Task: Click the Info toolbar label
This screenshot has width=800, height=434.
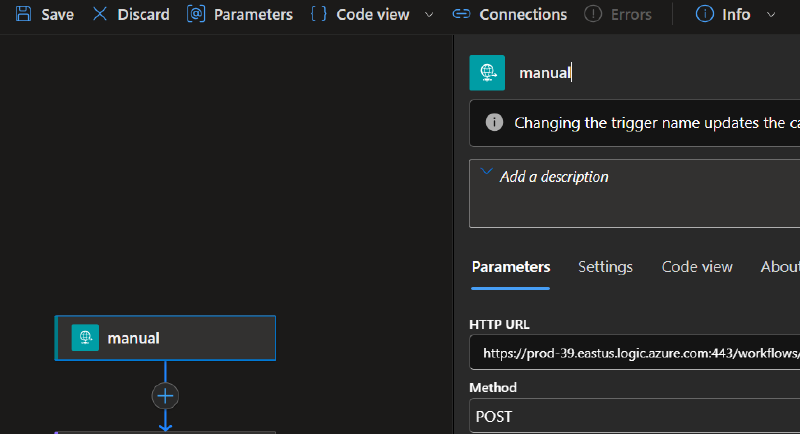Action: (736, 15)
